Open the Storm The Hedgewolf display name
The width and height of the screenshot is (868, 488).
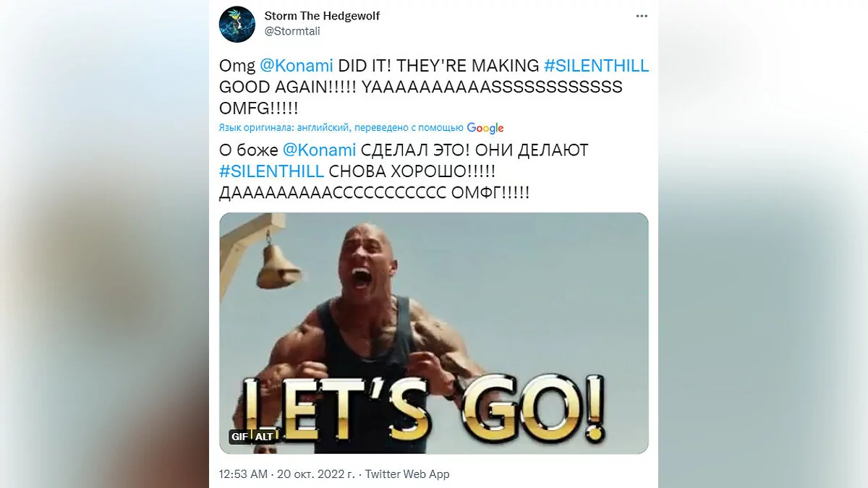click(322, 16)
